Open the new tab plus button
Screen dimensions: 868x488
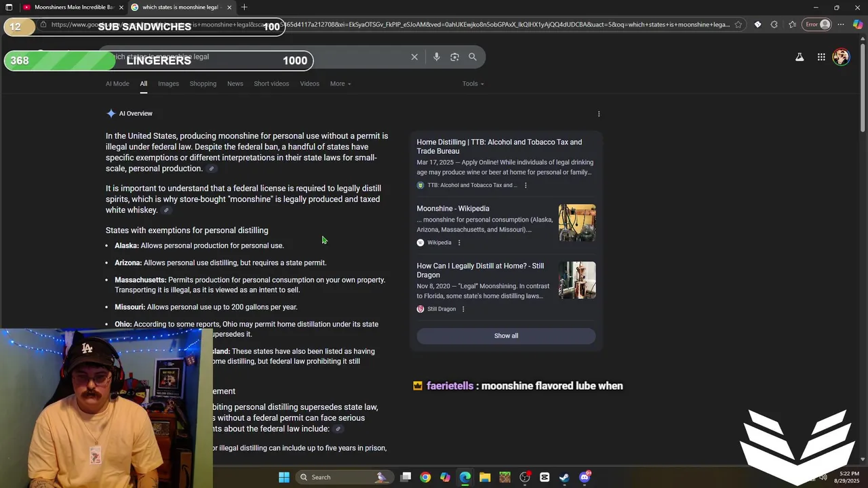(244, 7)
